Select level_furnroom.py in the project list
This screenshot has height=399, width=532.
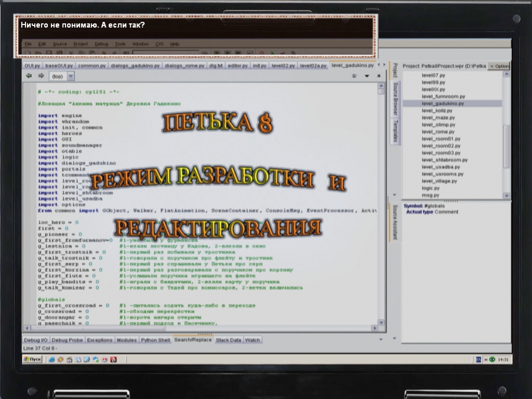click(x=443, y=96)
